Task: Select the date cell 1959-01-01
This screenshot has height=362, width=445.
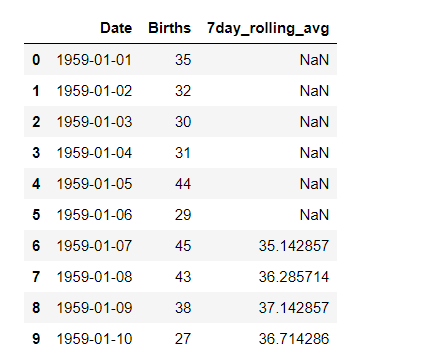Action: pyautogui.click(x=94, y=60)
